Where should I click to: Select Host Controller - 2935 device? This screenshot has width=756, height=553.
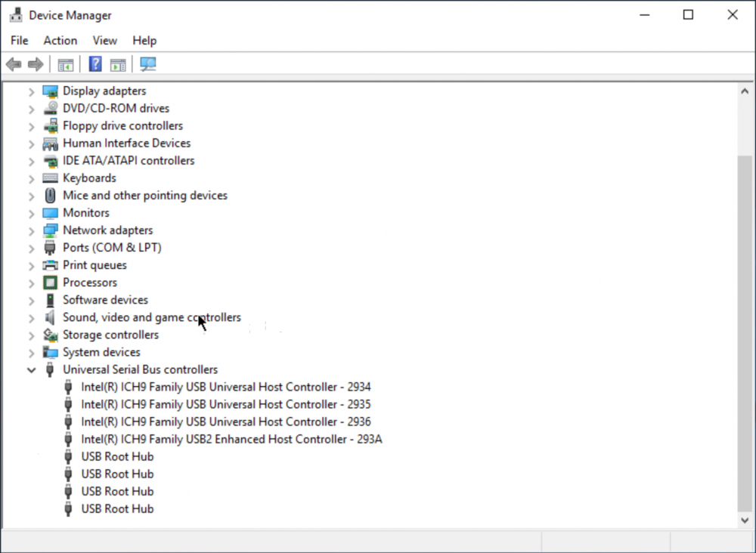point(226,404)
